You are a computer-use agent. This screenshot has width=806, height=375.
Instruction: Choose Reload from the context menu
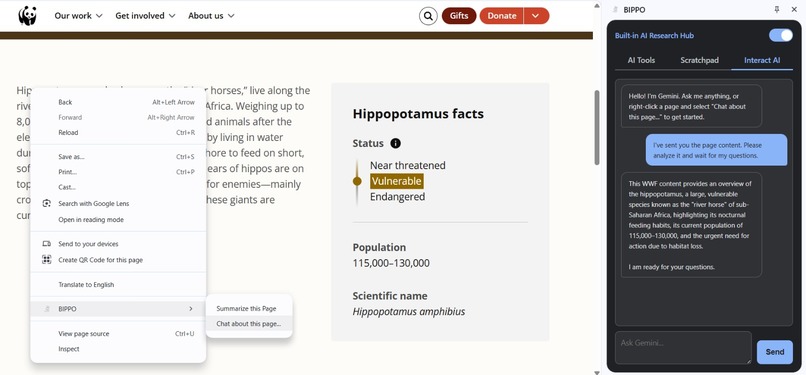(118, 133)
